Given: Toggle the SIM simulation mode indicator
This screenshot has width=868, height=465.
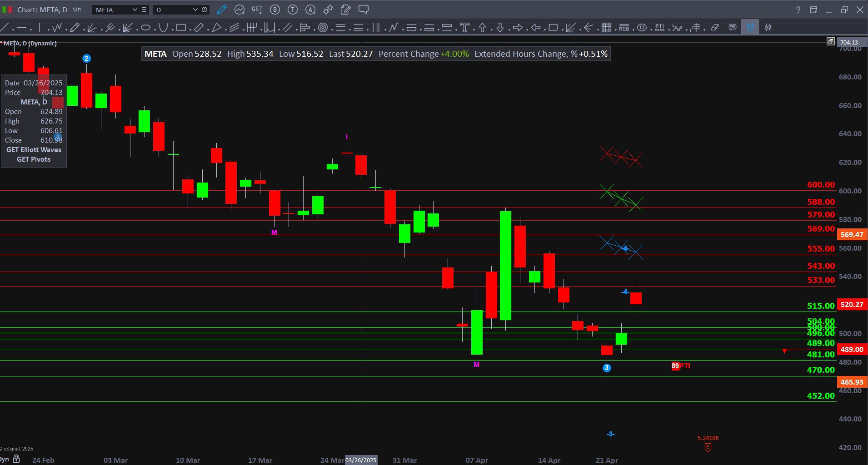Looking at the screenshot, I should pos(77,10).
